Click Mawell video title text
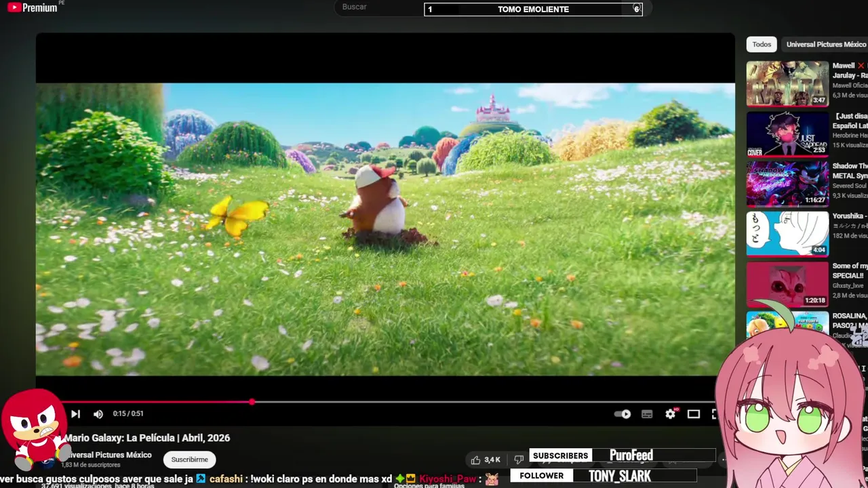 [850, 70]
